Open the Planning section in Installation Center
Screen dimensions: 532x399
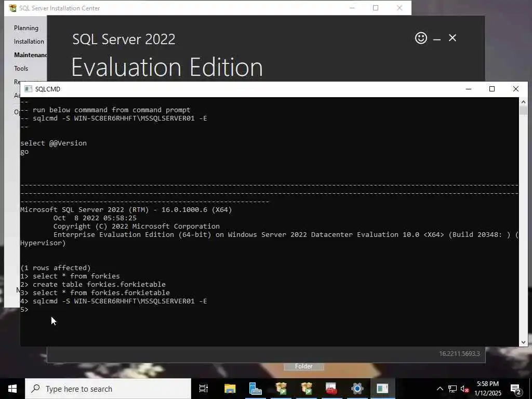point(26,28)
